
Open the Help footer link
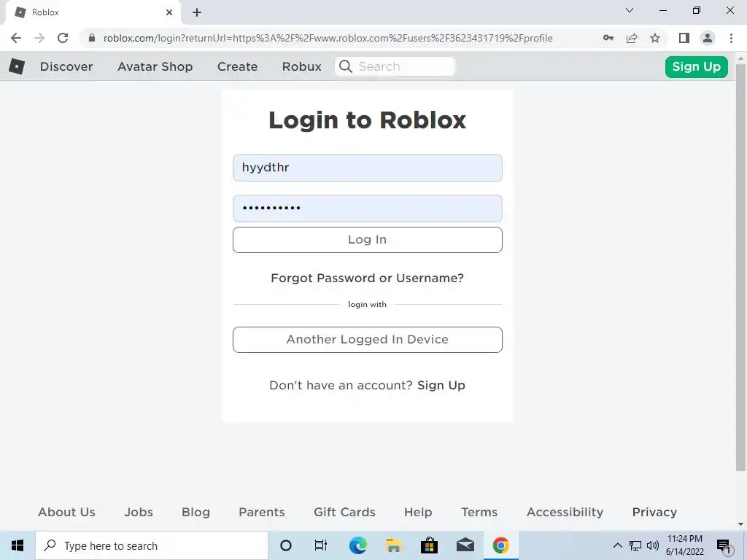tap(418, 512)
